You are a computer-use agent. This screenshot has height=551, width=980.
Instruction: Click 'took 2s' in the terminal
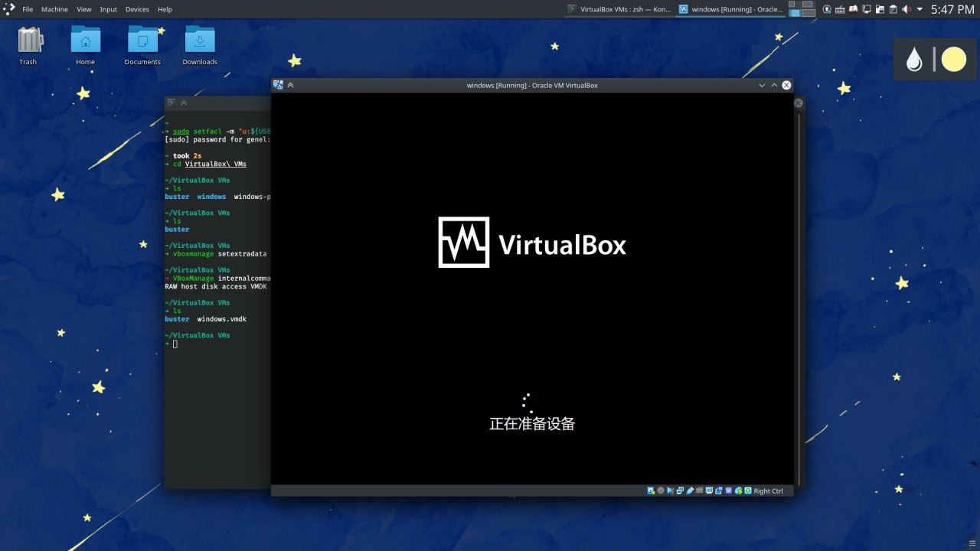pyautogui.click(x=188, y=155)
